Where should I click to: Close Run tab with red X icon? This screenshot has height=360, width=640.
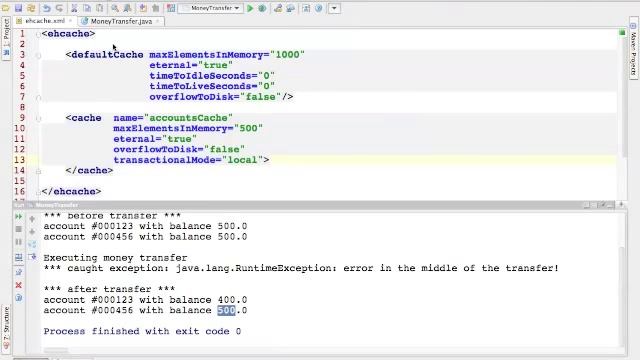pyautogui.click(x=18, y=285)
